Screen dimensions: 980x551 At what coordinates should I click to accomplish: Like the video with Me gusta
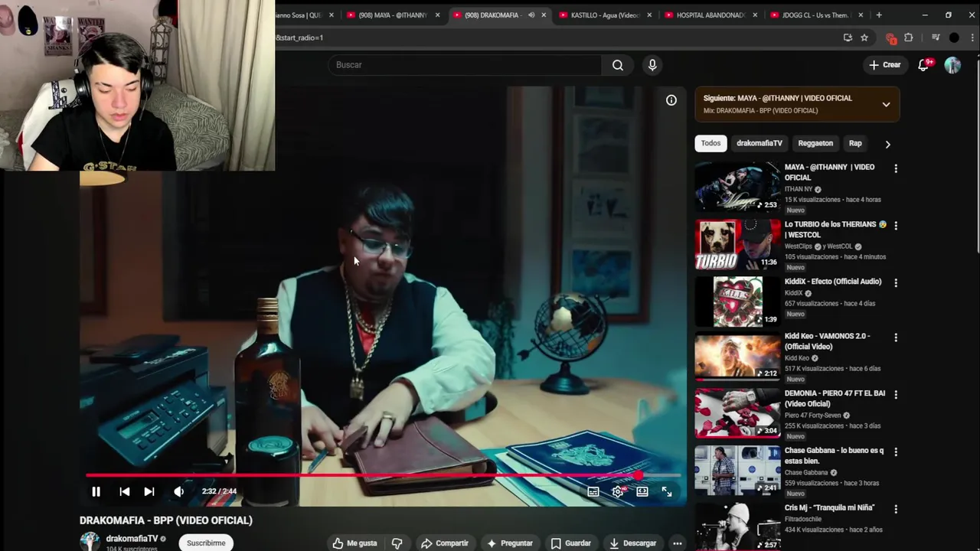pyautogui.click(x=354, y=543)
